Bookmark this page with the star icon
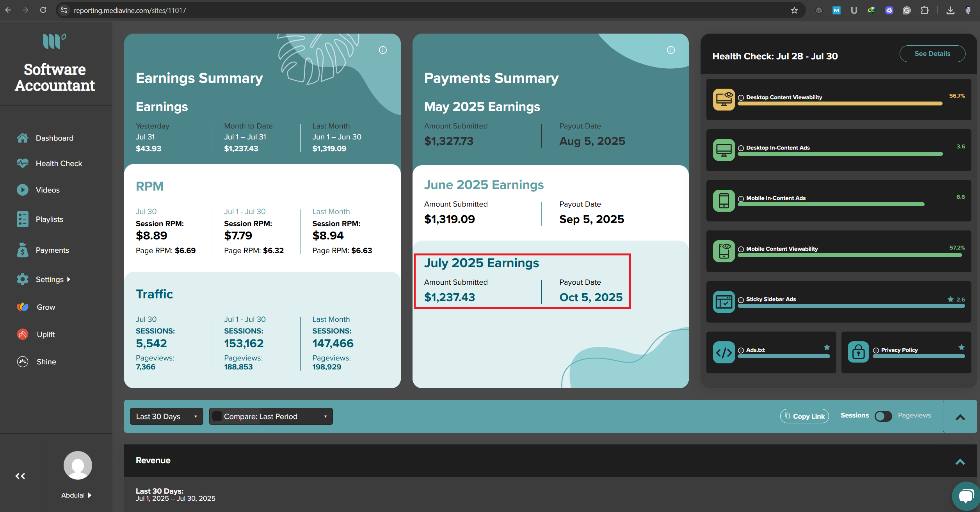 [x=794, y=10]
